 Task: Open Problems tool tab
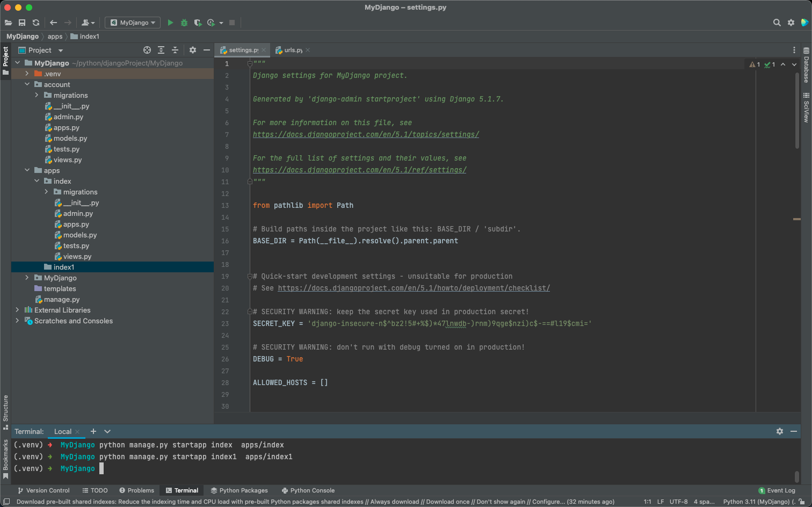coord(136,490)
